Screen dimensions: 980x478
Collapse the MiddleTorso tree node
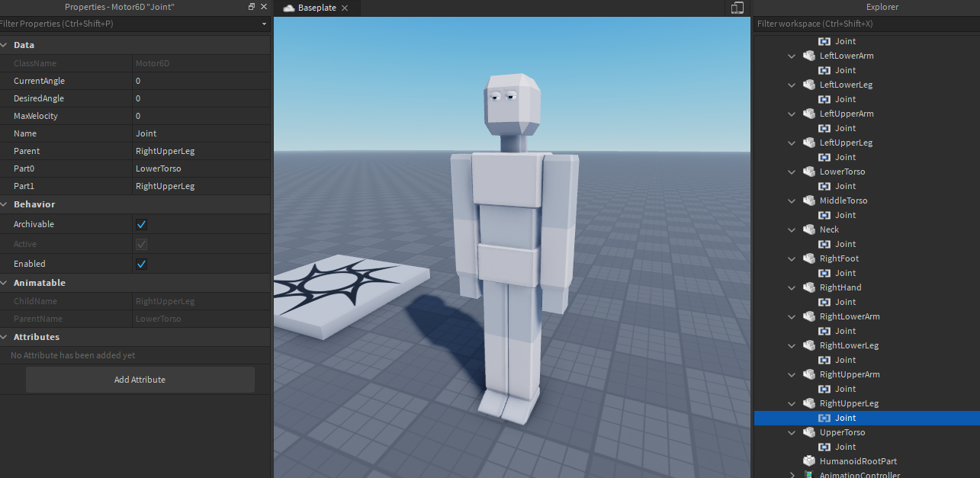792,201
